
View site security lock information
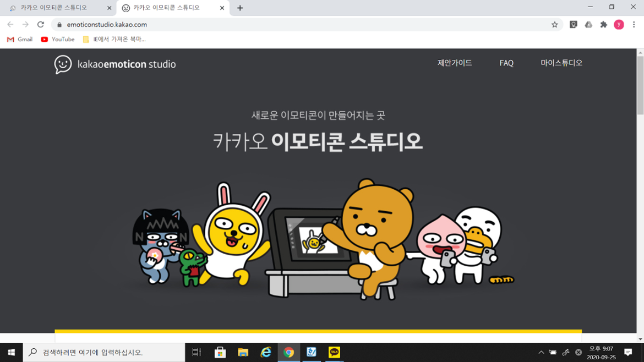(x=59, y=25)
